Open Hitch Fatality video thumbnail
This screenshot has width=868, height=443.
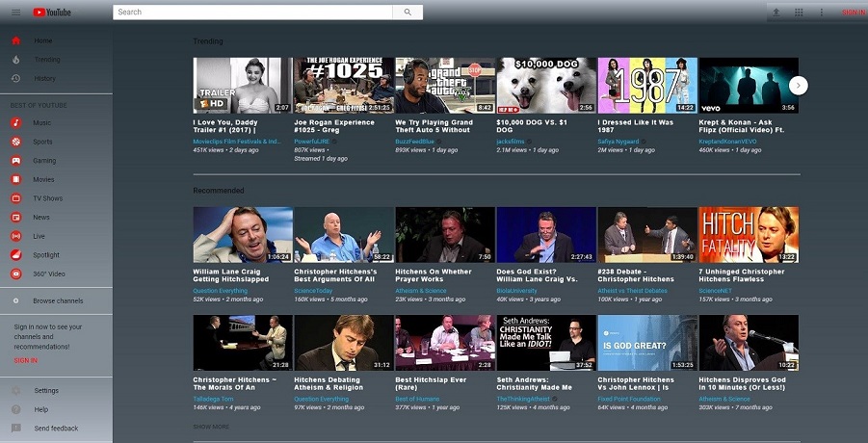coord(749,234)
